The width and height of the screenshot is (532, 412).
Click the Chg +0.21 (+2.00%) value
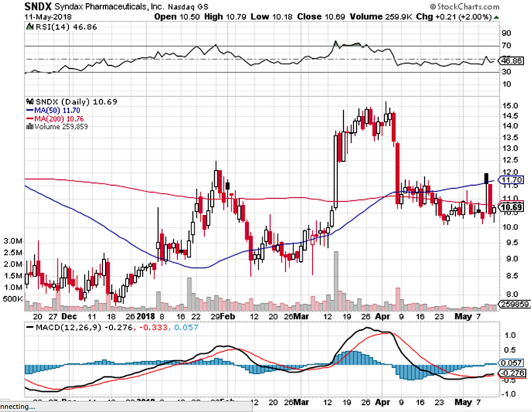(x=454, y=17)
